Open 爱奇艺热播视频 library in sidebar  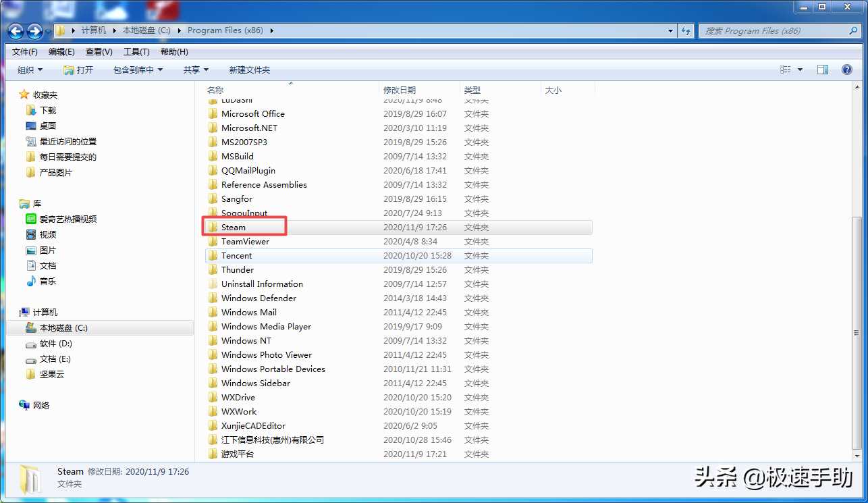pyautogui.click(x=67, y=219)
